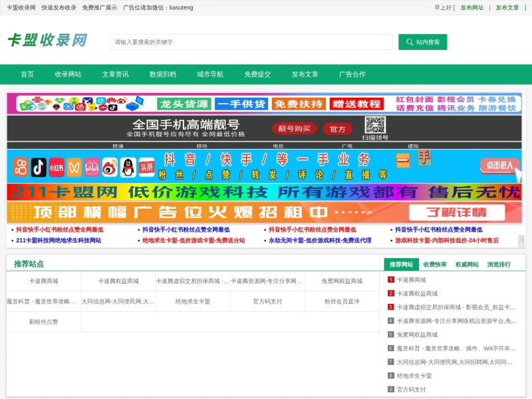532x399 pixels.
Task: Open 兔窝网权益商城 in the recommended grid
Action: point(342,281)
